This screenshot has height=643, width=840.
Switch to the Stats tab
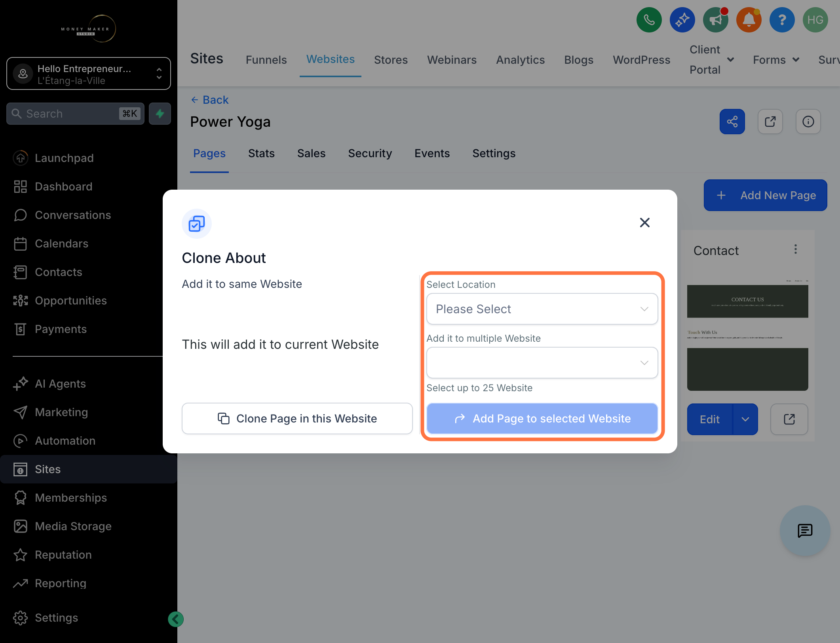pyautogui.click(x=261, y=153)
